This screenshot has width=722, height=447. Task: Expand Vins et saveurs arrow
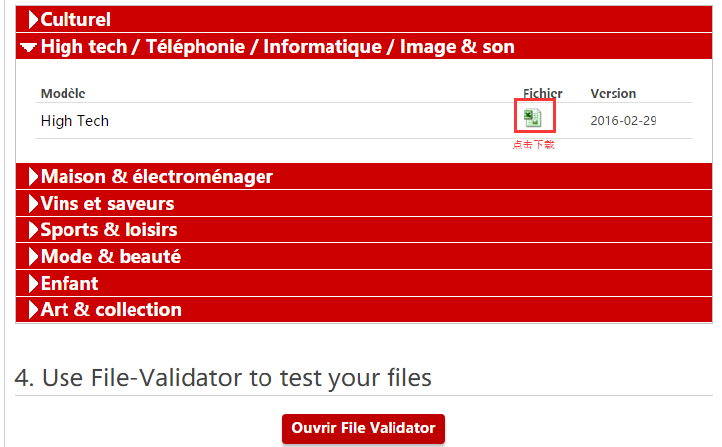click(x=33, y=203)
